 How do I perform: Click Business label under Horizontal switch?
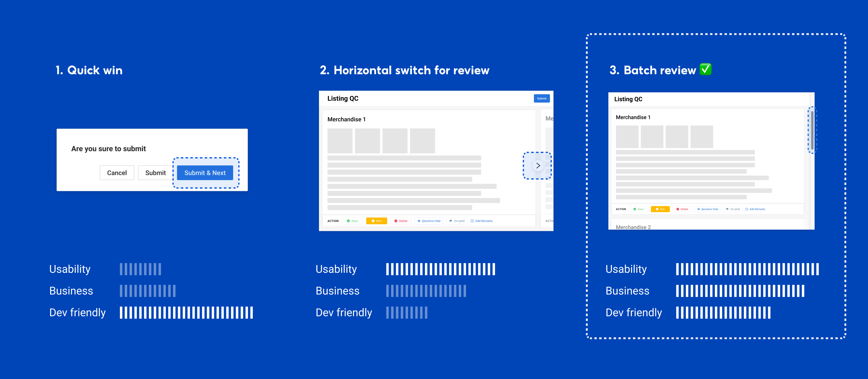coord(337,291)
